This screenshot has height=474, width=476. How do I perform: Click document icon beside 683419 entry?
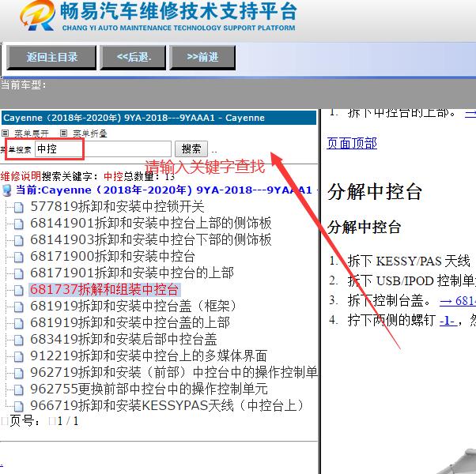point(18,340)
